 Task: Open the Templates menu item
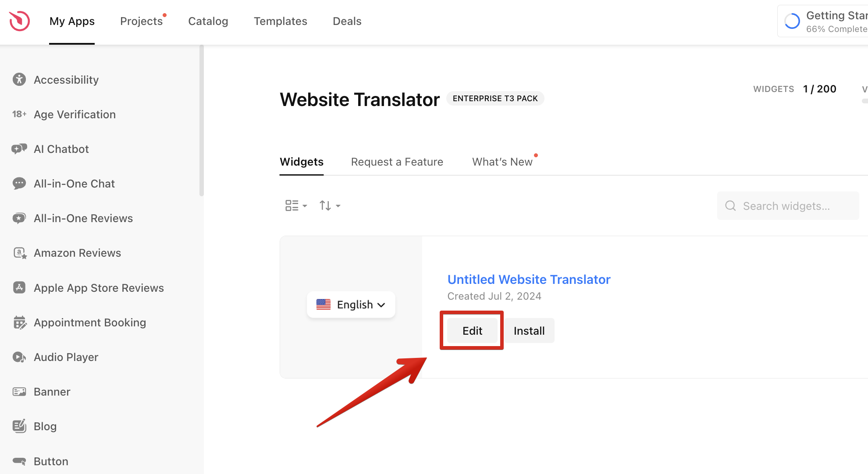pyautogui.click(x=280, y=21)
